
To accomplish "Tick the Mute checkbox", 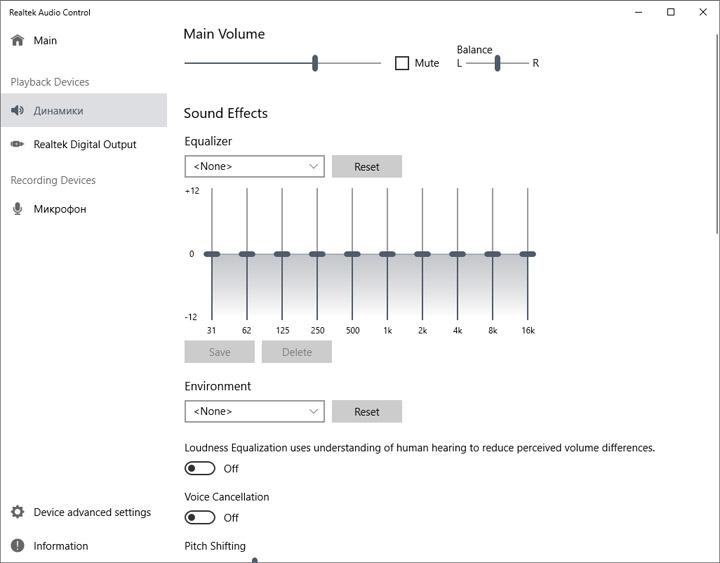I will (402, 63).
